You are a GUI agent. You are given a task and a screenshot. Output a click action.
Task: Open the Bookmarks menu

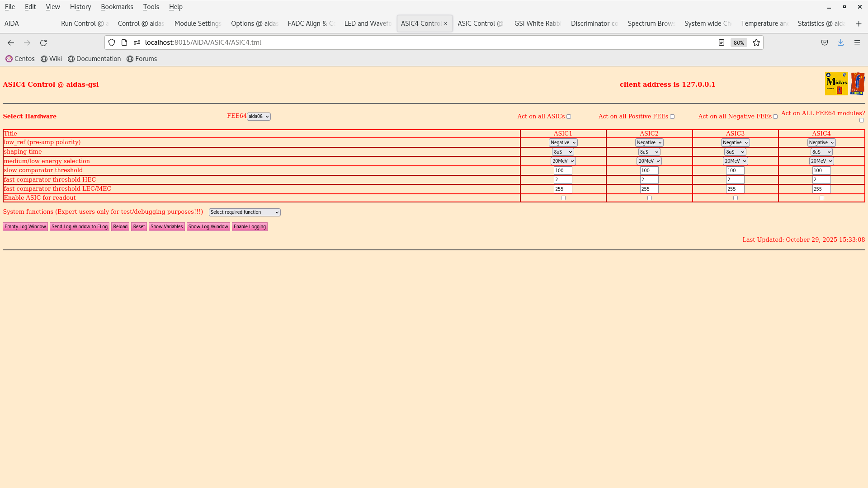click(x=117, y=7)
